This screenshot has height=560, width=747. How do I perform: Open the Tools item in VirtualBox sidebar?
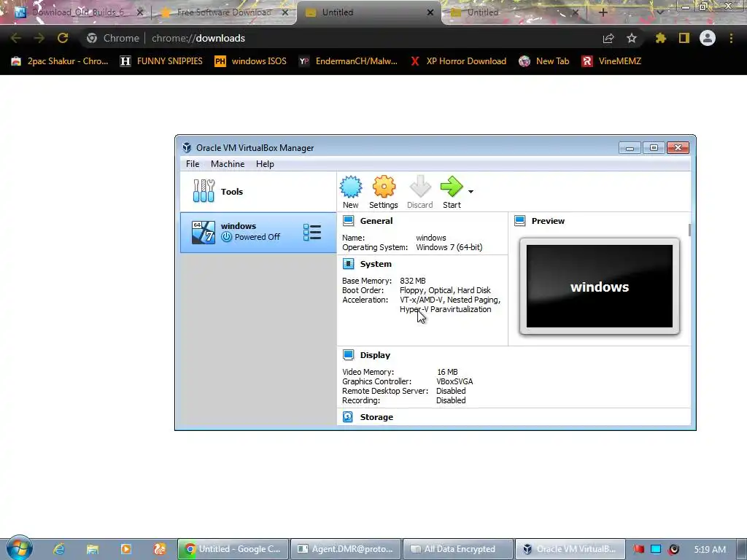coord(258,192)
